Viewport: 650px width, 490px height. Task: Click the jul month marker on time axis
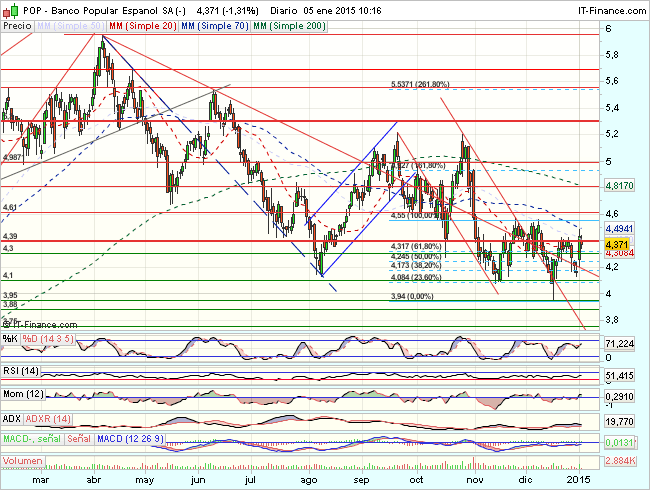click(250, 480)
